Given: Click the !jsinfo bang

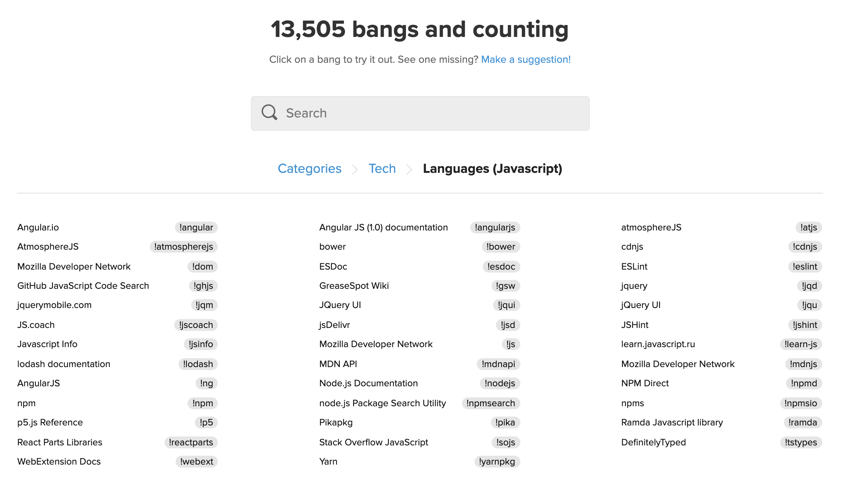Looking at the screenshot, I should 200,344.
